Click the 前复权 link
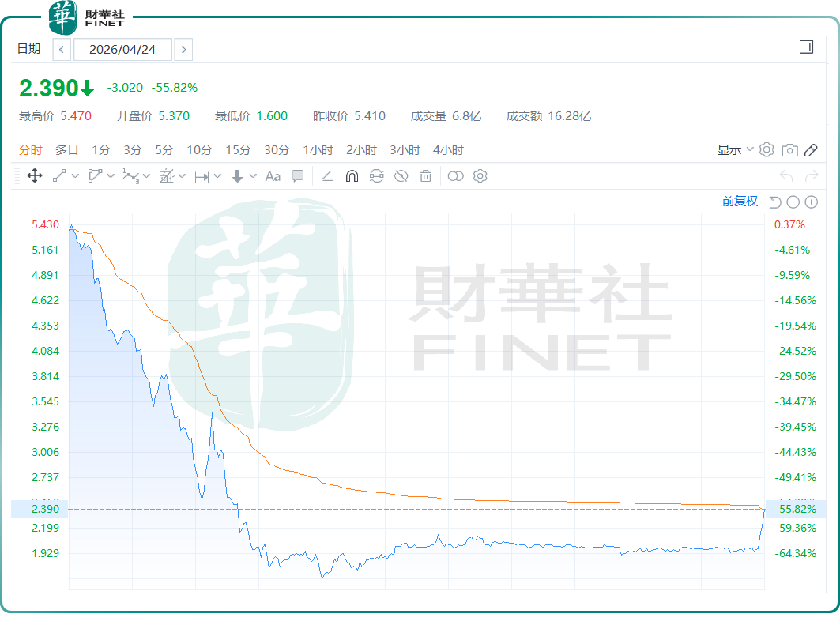This screenshot has height=629, width=840. coord(740,202)
